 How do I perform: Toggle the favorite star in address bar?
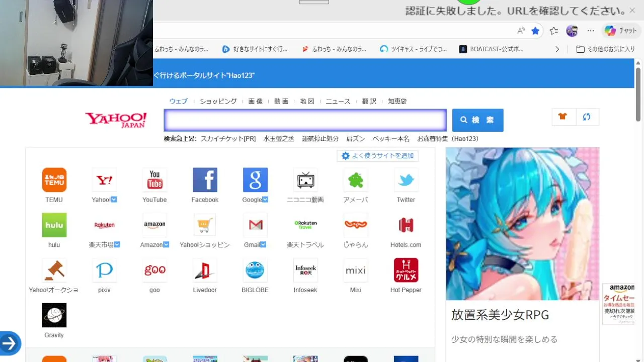point(535,31)
